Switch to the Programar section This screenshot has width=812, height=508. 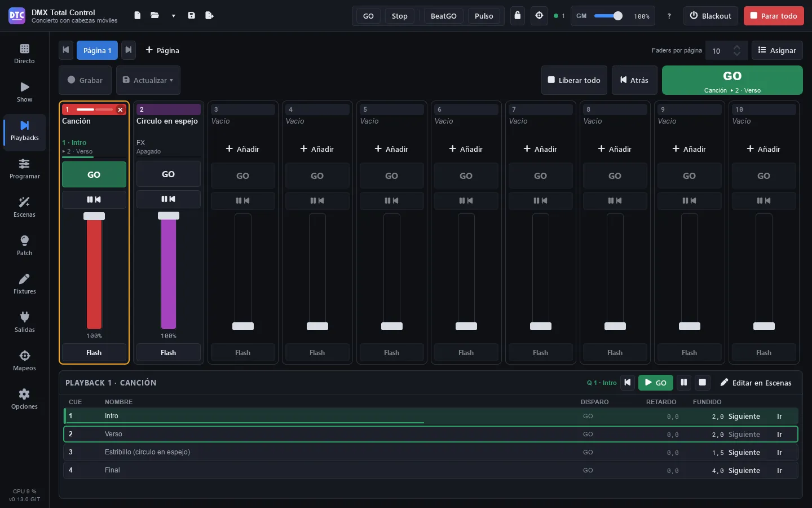click(25, 169)
